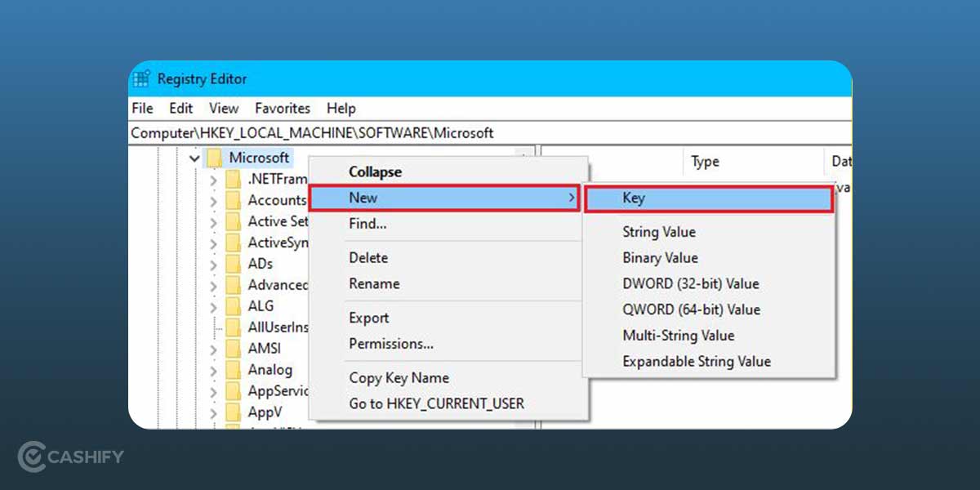Click the Accounts folder icon

point(234,200)
